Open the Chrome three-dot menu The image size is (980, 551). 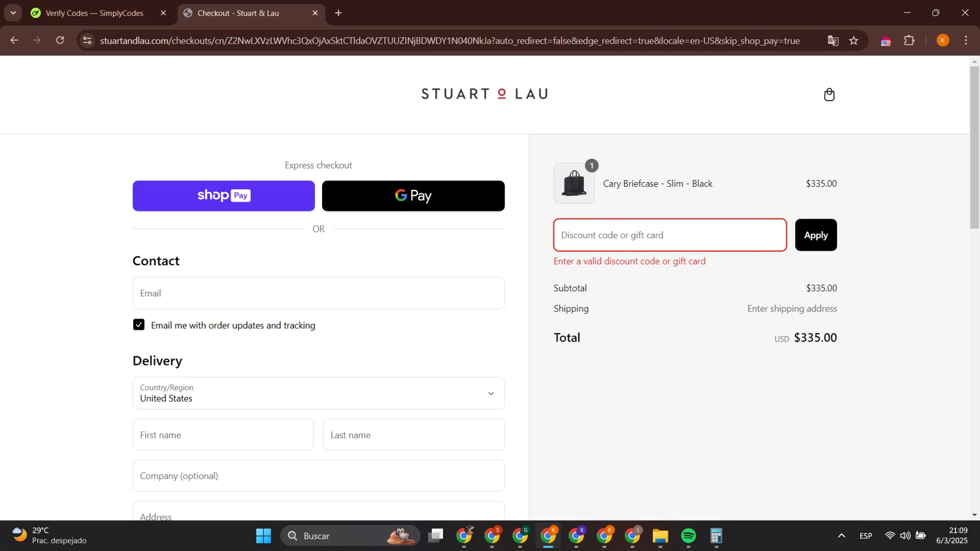click(966, 40)
